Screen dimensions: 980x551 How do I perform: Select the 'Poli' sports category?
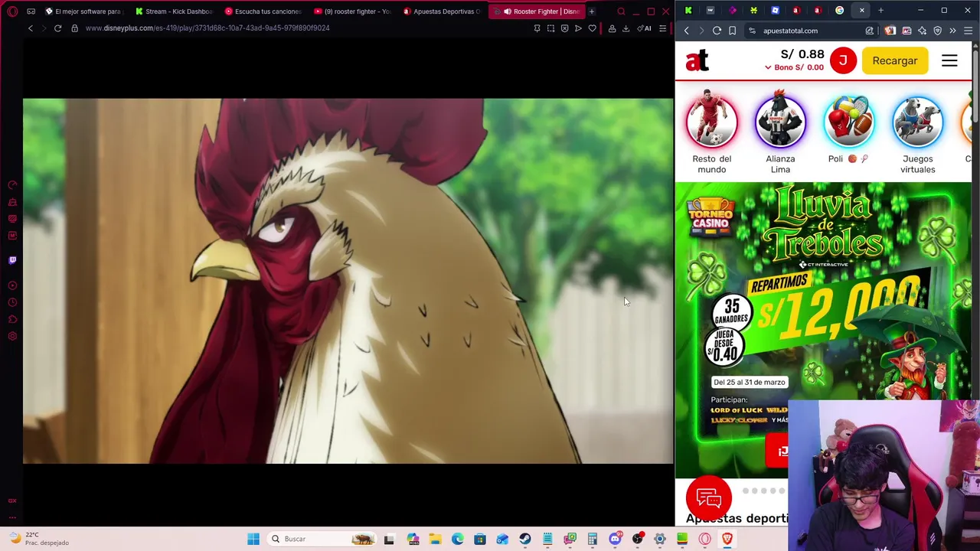coord(848,128)
